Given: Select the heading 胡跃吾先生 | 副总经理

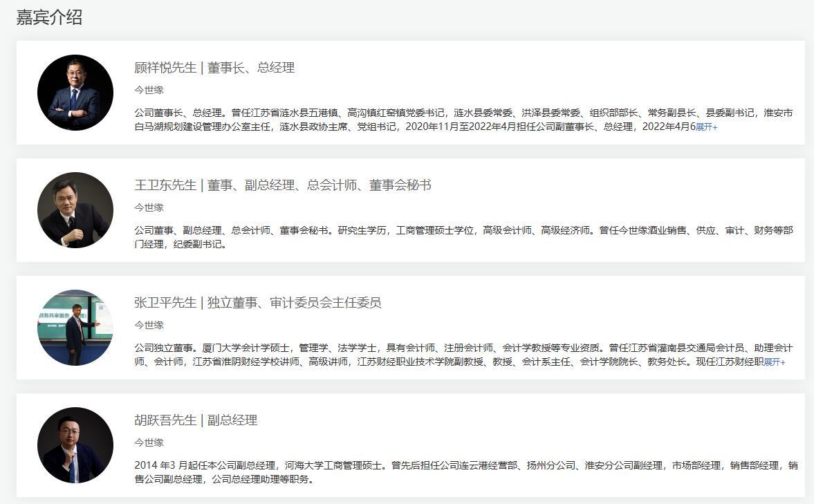Looking at the screenshot, I should pyautogui.click(x=196, y=420).
